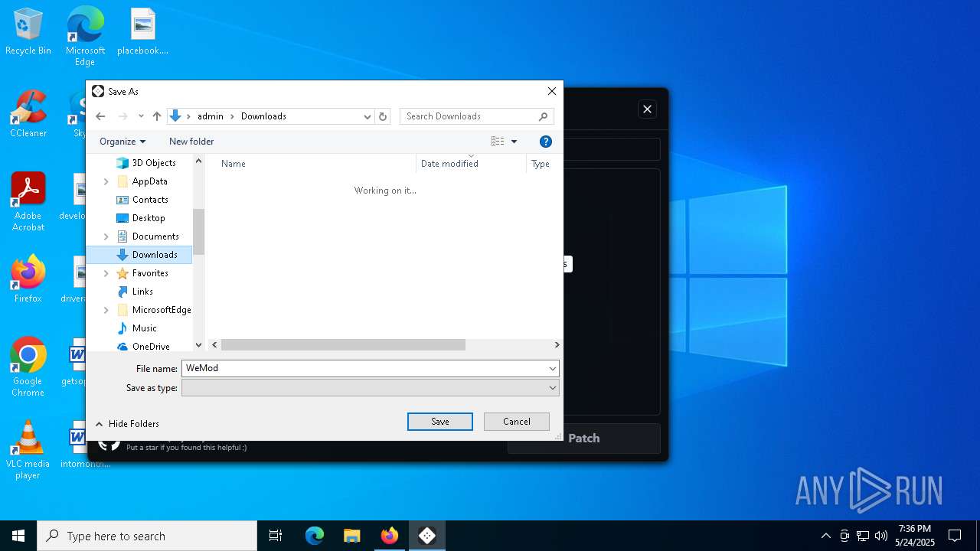Screen dimensions: 980x551
Task: Refresh the Downloads folder listing
Action: (x=383, y=116)
